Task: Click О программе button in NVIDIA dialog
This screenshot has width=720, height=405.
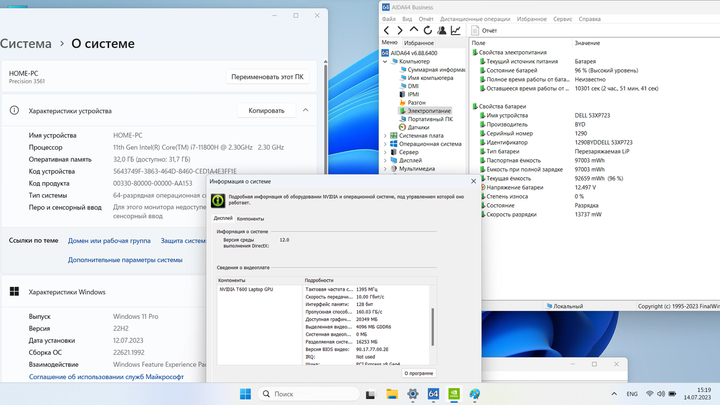Action: (x=419, y=373)
